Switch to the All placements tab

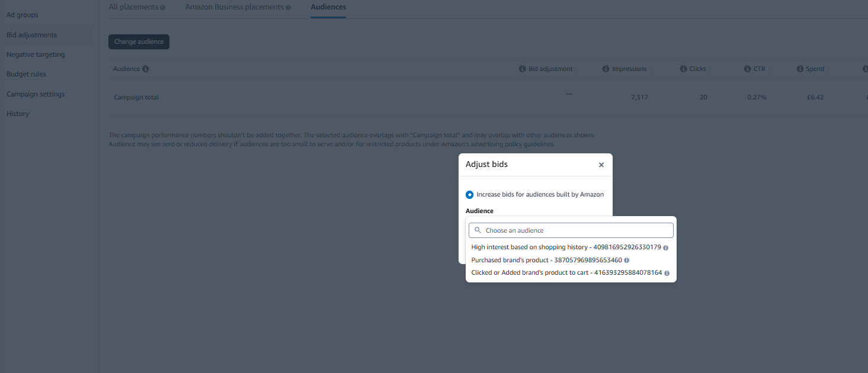pyautogui.click(x=133, y=7)
